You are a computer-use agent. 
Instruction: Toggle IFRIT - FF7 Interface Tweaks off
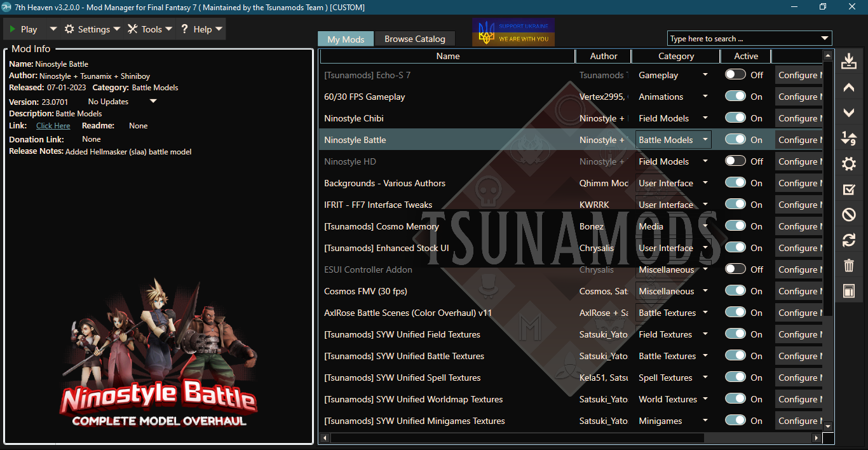click(x=735, y=204)
